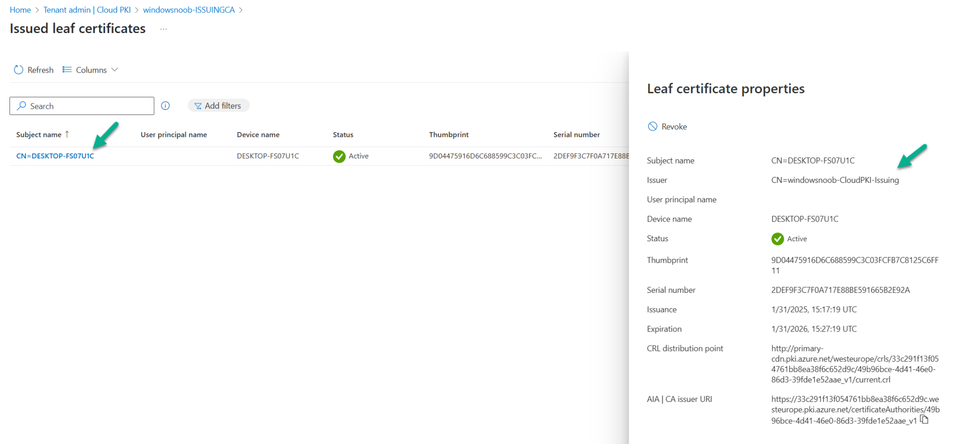Navigate to Home via the breadcrumb
This screenshot has height=444, width=980.
(x=20, y=10)
